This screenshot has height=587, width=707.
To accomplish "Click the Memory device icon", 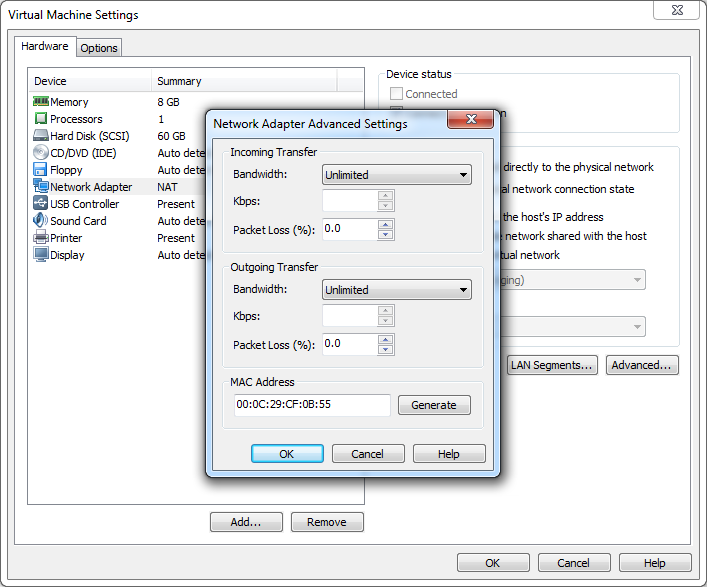I will [41, 102].
